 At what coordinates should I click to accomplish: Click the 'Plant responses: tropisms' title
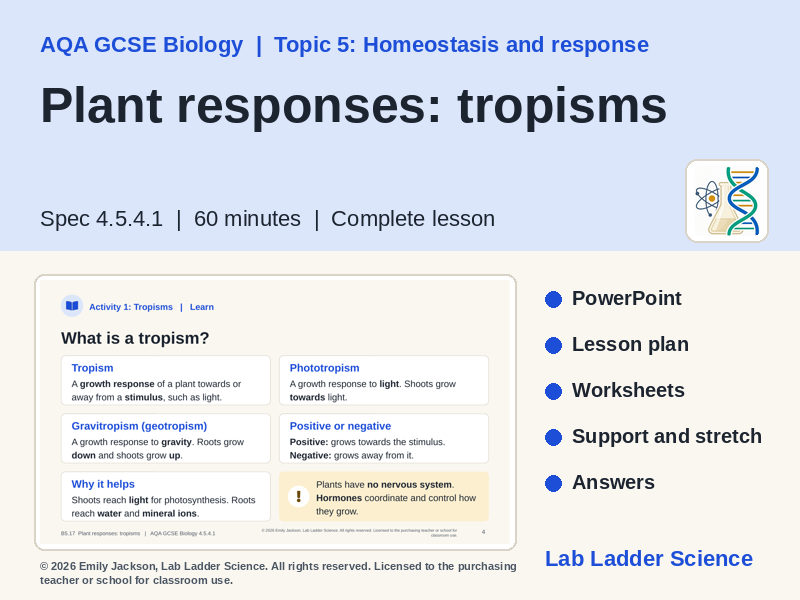(x=354, y=106)
